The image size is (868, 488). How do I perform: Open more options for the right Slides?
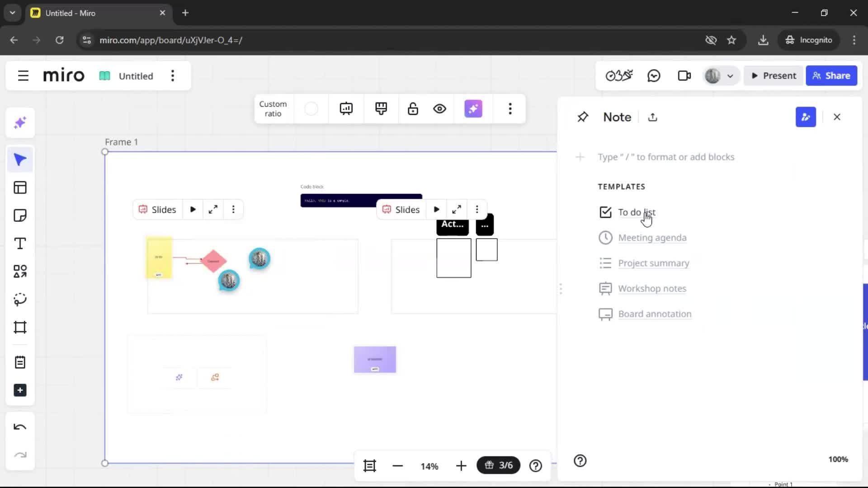coord(477,210)
